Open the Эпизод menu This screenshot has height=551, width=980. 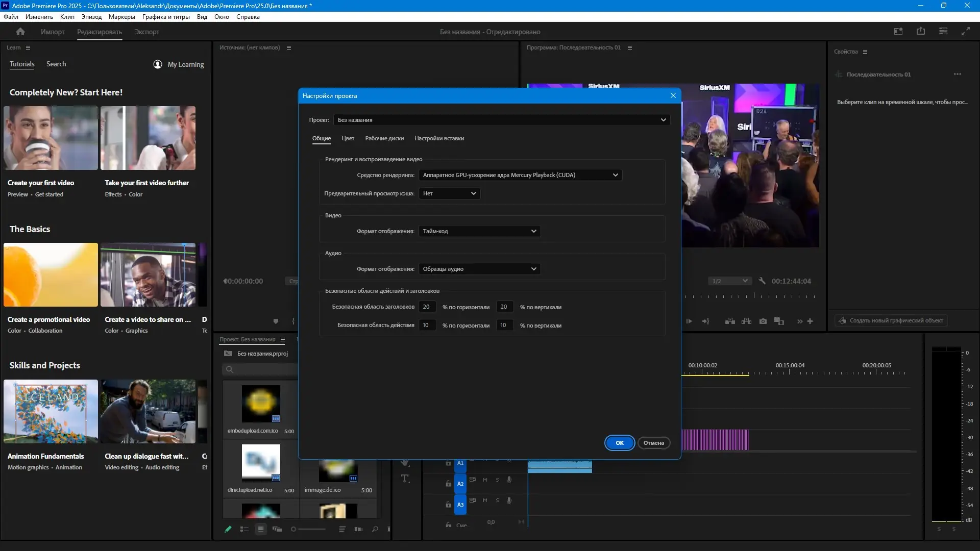coord(91,17)
